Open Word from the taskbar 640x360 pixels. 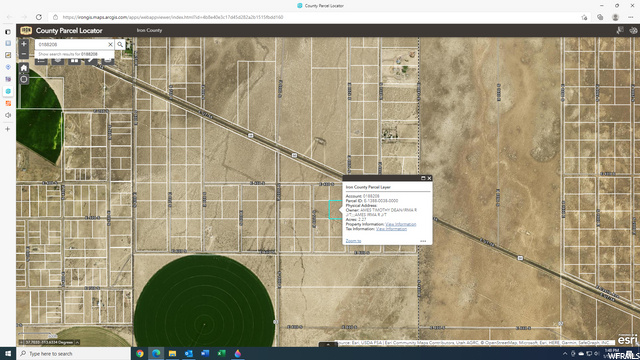[205, 353]
